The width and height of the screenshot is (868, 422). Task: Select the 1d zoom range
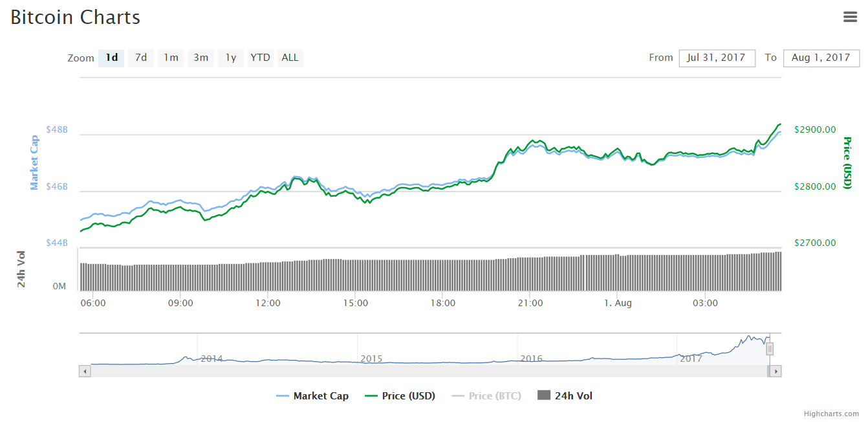click(x=111, y=58)
